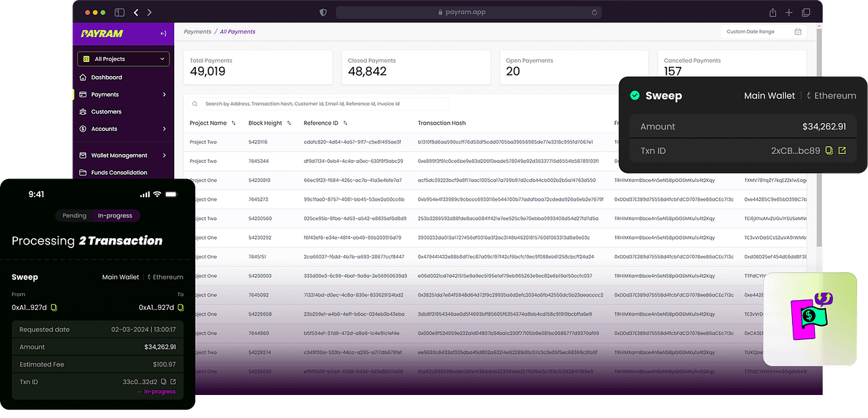Viewport: 868px width, 418px height.
Task: Click browser sidebar toggle icon
Action: [x=119, y=13]
